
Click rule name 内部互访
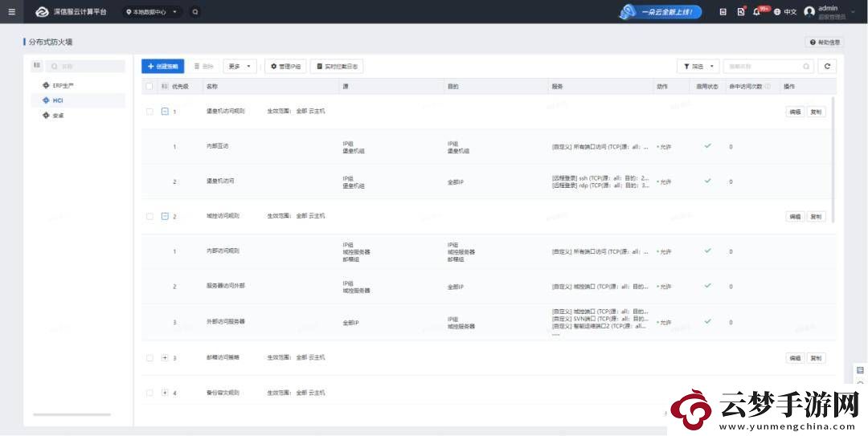point(217,146)
